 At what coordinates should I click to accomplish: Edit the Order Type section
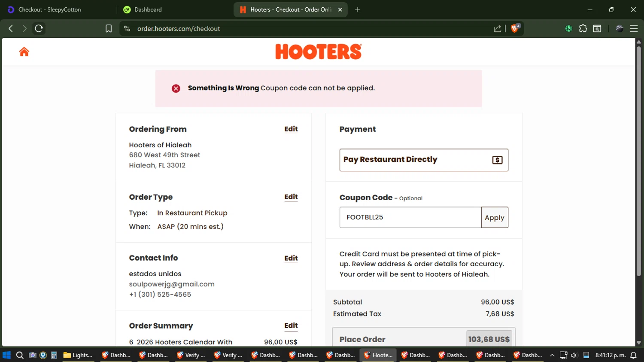coord(291,197)
